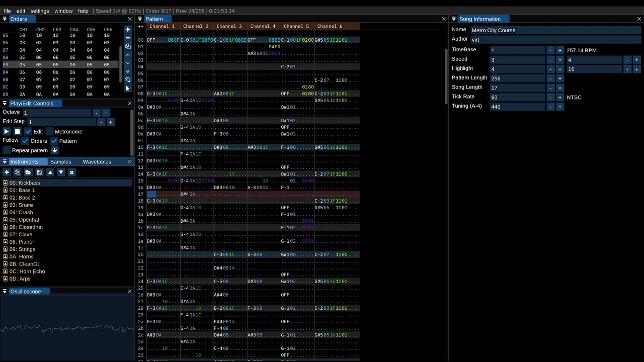Click the ++ expand icon in Pattern header
Image resolution: width=644 pixels, height=362 pixels.
(x=141, y=26)
